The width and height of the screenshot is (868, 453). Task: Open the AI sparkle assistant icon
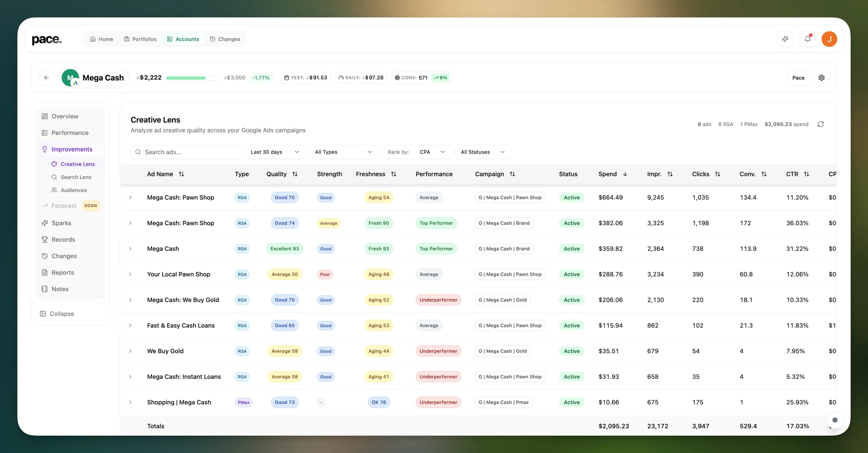point(785,39)
